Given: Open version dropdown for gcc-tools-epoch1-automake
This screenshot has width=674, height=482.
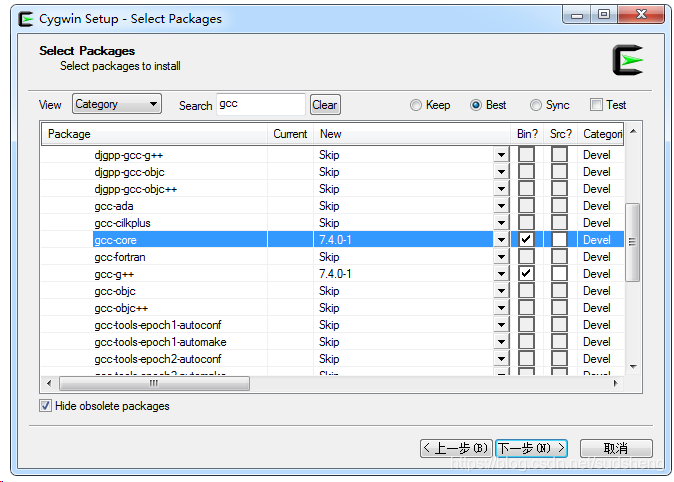Looking at the screenshot, I should pos(501,342).
